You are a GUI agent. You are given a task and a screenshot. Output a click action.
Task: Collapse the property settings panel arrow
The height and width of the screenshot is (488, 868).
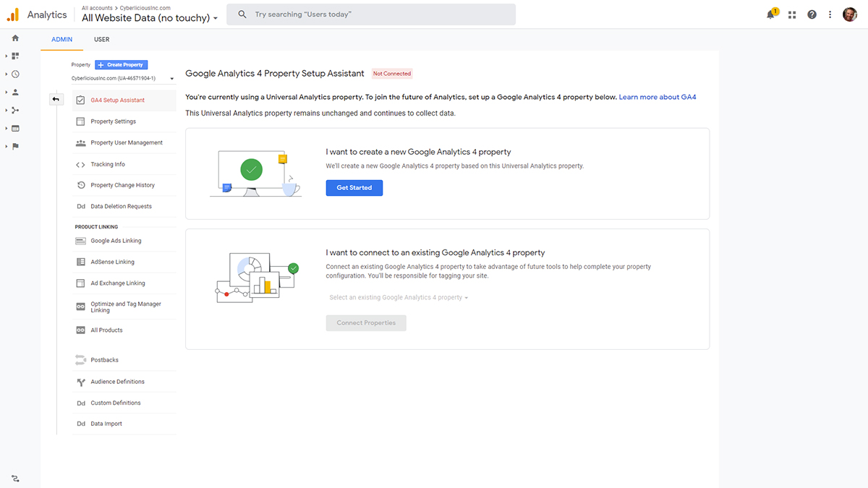pyautogui.click(x=56, y=99)
